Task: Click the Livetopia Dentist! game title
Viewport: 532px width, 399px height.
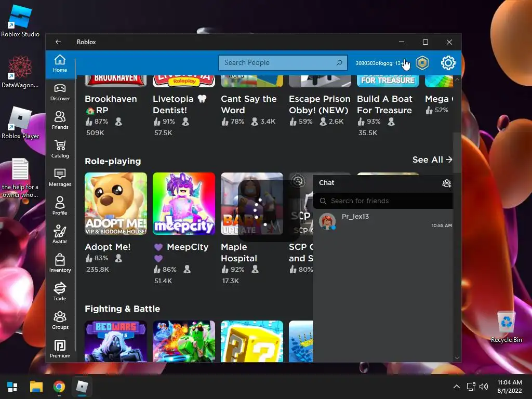Action: tap(179, 104)
